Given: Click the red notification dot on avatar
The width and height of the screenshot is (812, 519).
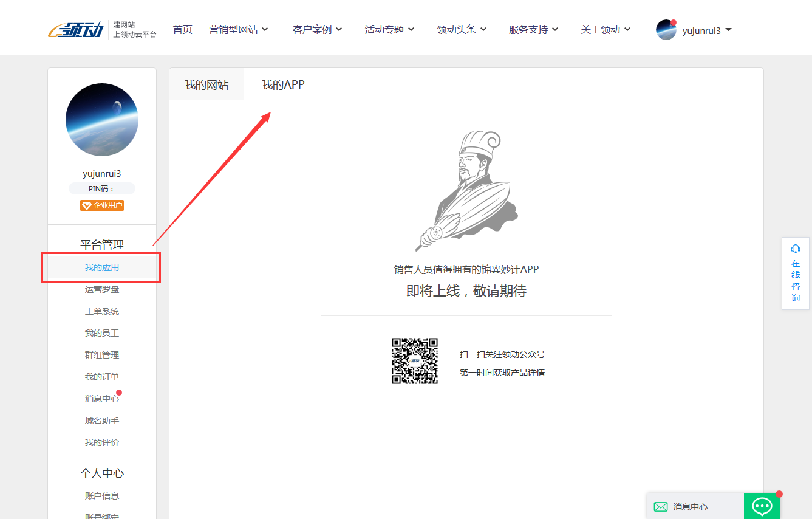Looking at the screenshot, I should click(x=674, y=21).
